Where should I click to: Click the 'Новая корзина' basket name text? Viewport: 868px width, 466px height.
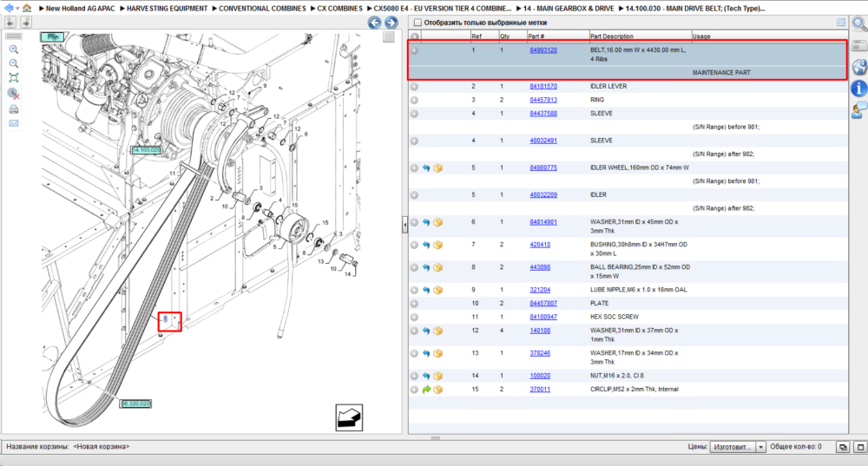(x=101, y=447)
